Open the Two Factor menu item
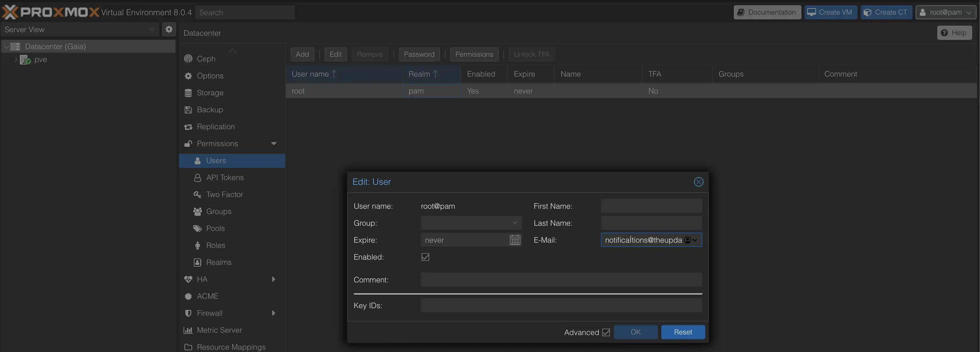The width and height of the screenshot is (980, 352). (232, 194)
